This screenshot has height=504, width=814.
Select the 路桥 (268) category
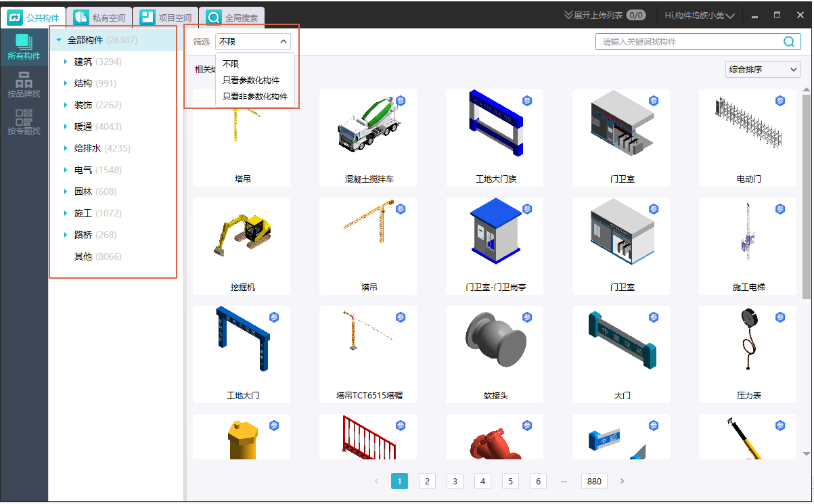[x=95, y=235]
